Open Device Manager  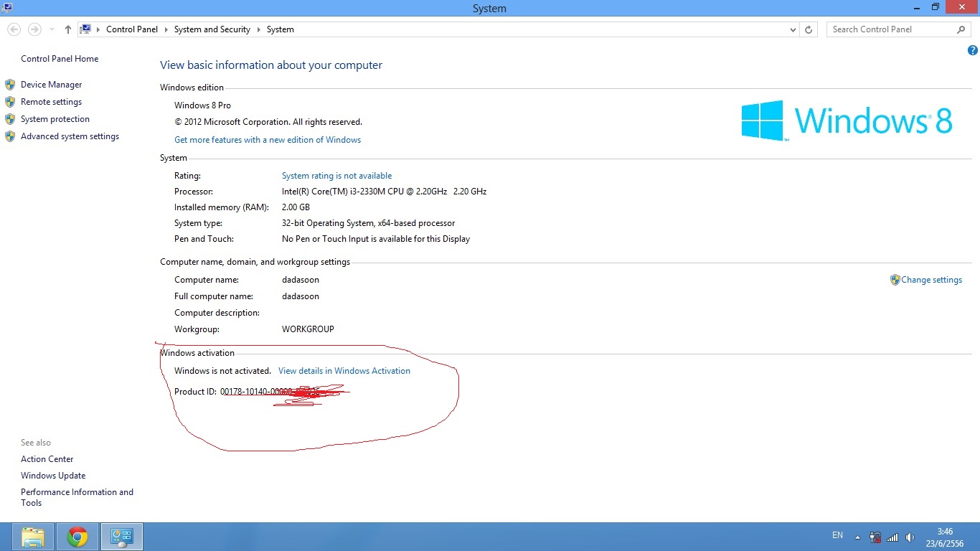pos(51,85)
